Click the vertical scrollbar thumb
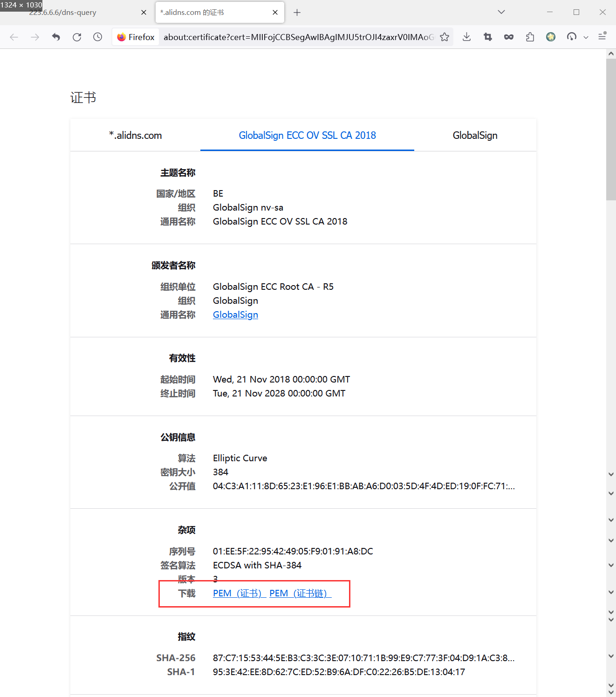The height and width of the screenshot is (697, 616). (611, 130)
